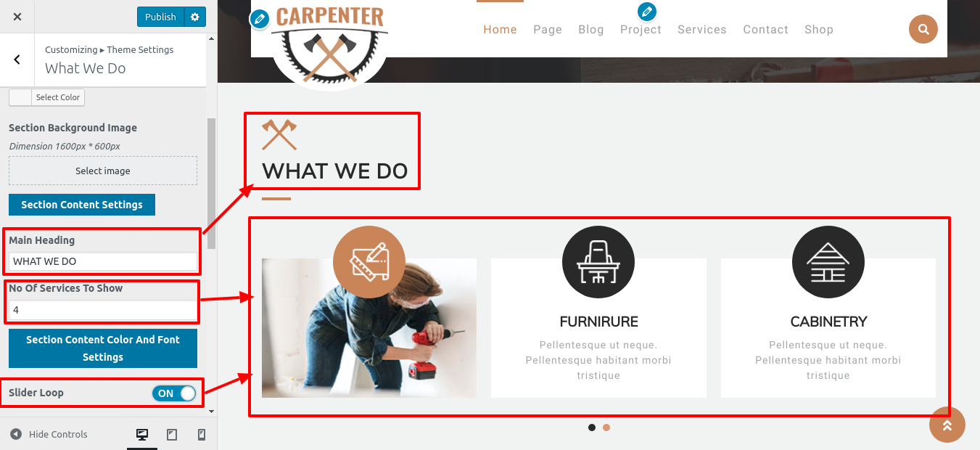Image resolution: width=980 pixels, height=450 pixels.
Task: Collapse sidebar with Hide Controls
Action: pos(49,434)
